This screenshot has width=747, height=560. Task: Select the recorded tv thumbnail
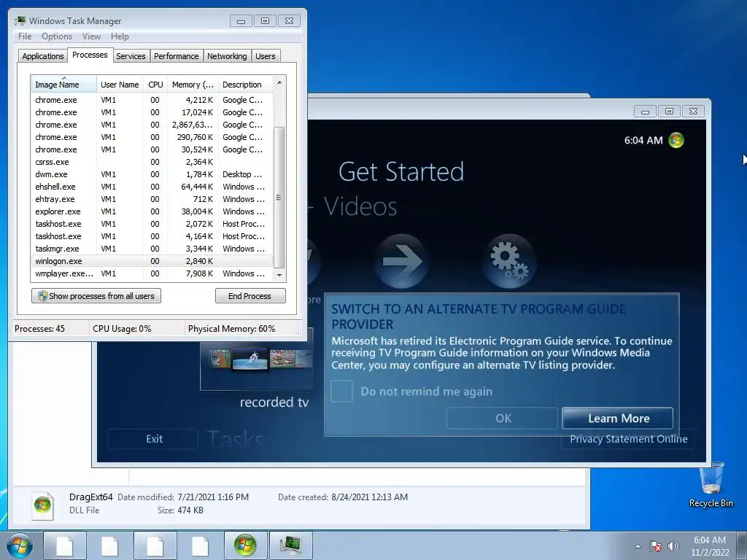[257, 359]
